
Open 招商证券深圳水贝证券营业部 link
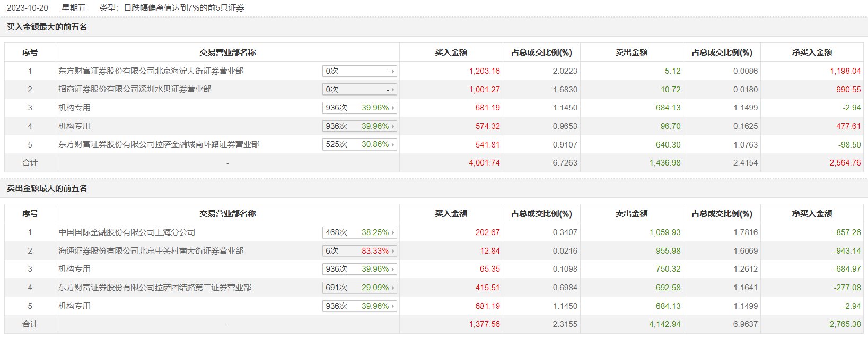(x=135, y=89)
